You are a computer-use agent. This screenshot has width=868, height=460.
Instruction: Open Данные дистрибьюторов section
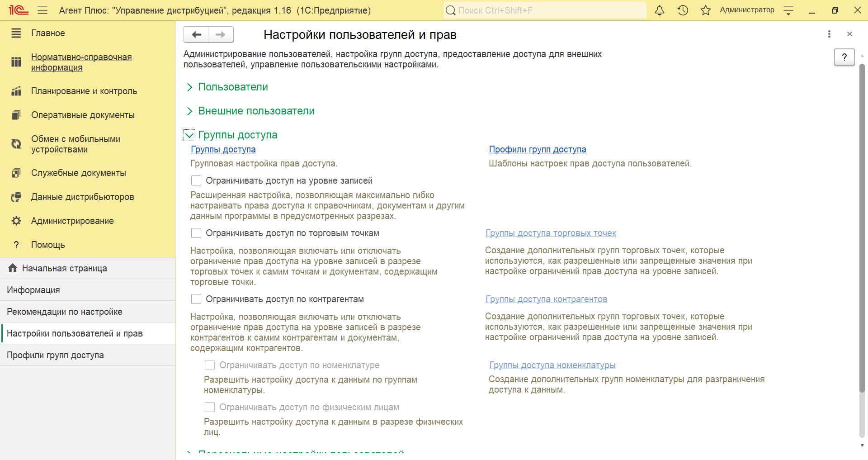(x=82, y=197)
